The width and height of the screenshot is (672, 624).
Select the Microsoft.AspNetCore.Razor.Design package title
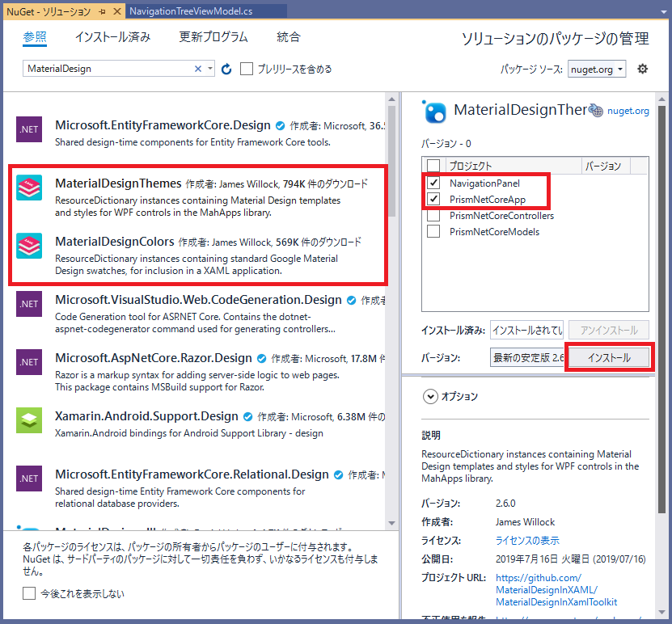point(154,358)
